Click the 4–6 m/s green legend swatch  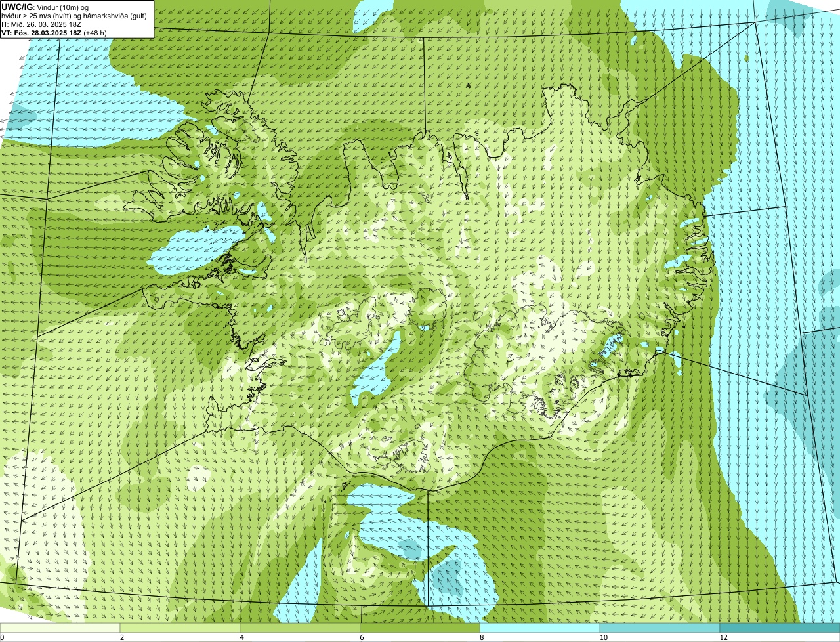pos(301,628)
